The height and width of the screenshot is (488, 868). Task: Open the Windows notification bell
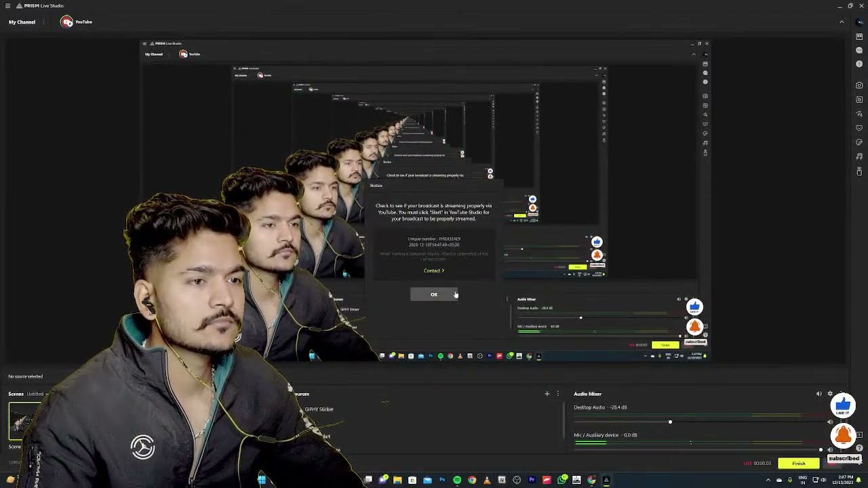pos(860,480)
